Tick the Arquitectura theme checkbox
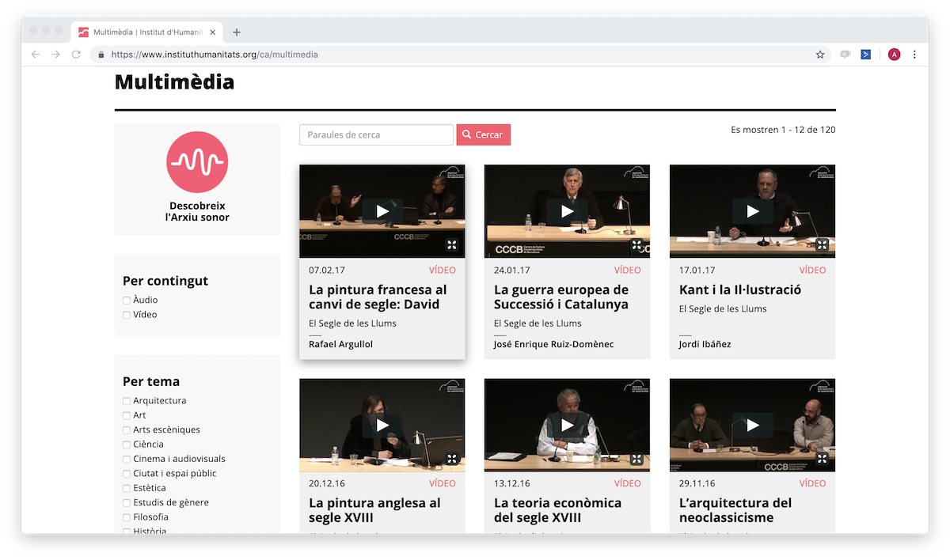950x560 pixels. [x=127, y=401]
